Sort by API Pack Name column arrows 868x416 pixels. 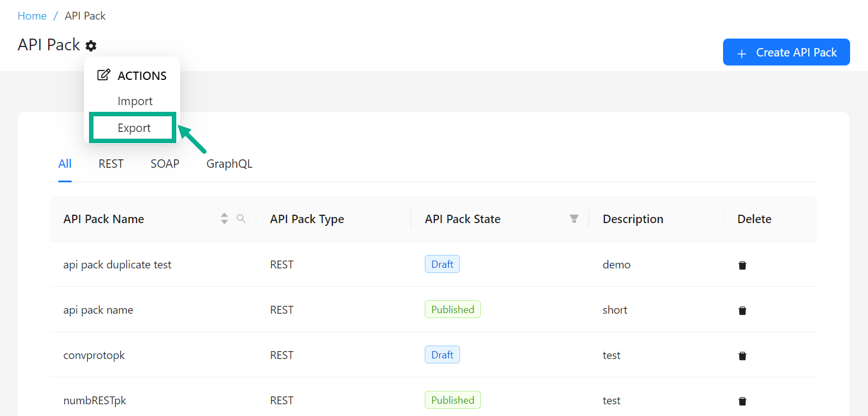pyautogui.click(x=224, y=219)
